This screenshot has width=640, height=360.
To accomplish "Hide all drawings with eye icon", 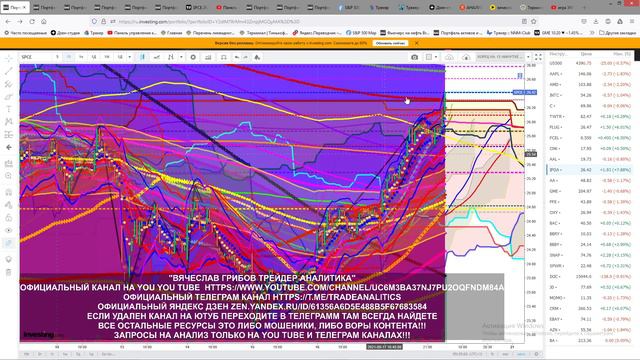I will coord(9,230).
